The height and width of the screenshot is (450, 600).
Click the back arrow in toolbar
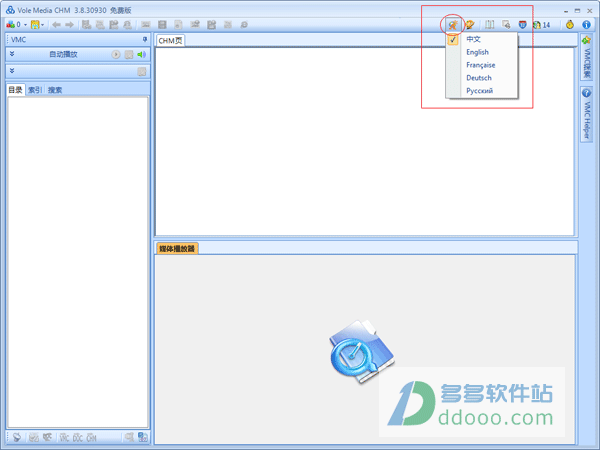pos(56,25)
